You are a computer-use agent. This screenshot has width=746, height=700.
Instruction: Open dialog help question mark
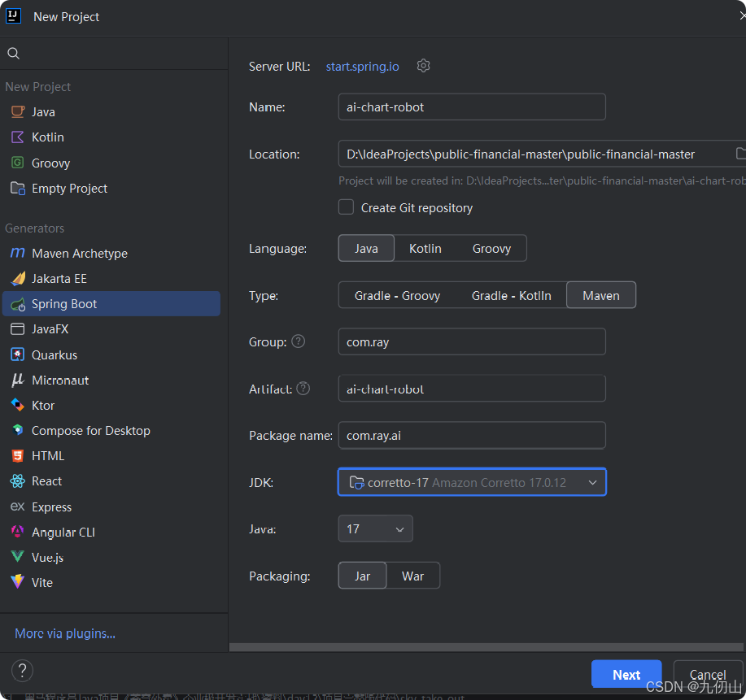coord(22,671)
